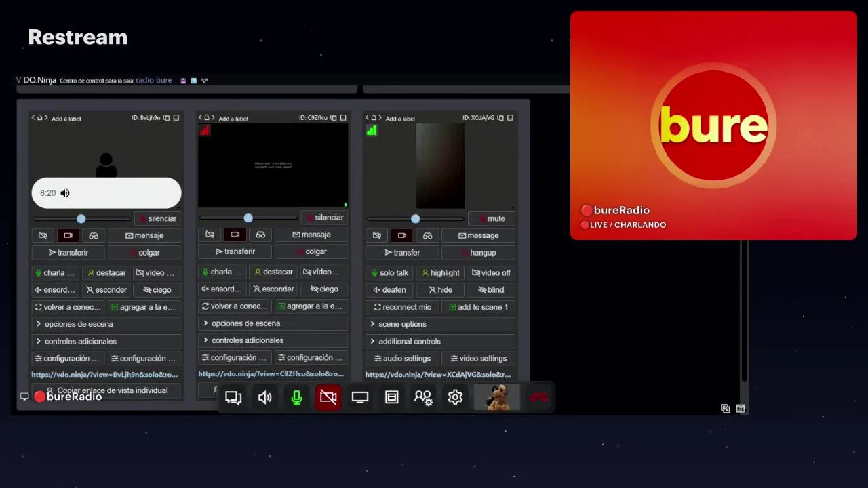Click volume slider handle for guest C9Zffcu
The height and width of the screenshot is (488, 868).
point(248,218)
